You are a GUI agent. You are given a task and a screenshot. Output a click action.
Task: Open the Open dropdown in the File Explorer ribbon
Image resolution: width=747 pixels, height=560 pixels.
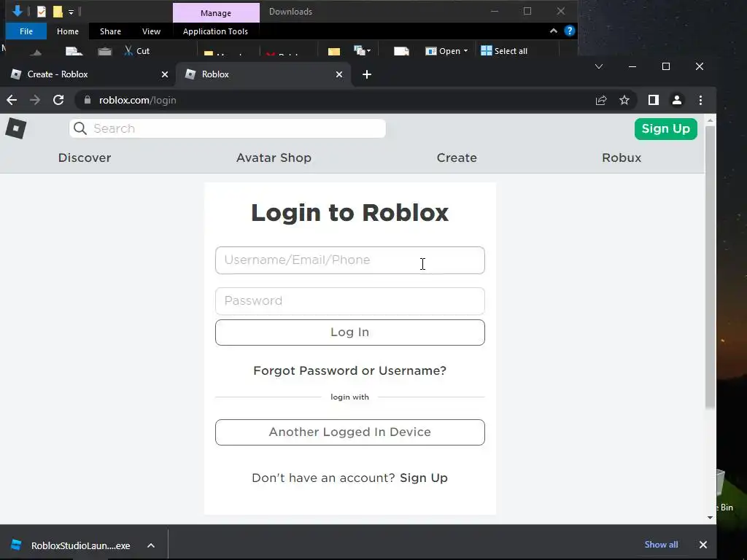[x=446, y=51]
